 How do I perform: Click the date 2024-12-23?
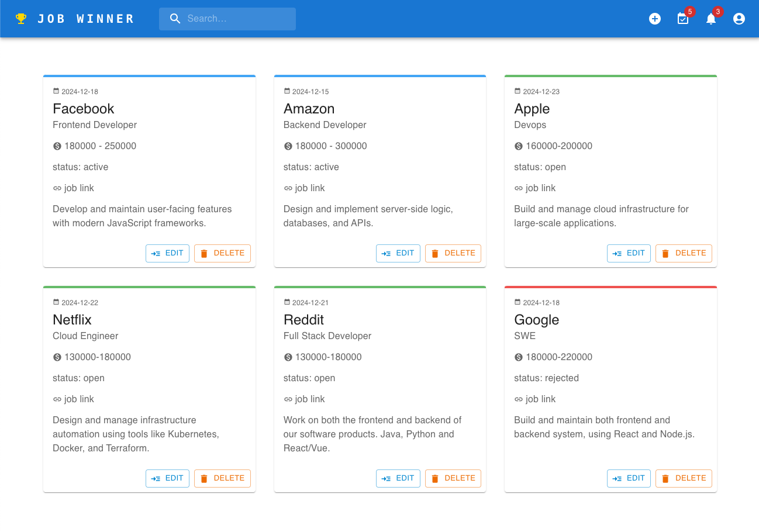[x=541, y=92]
